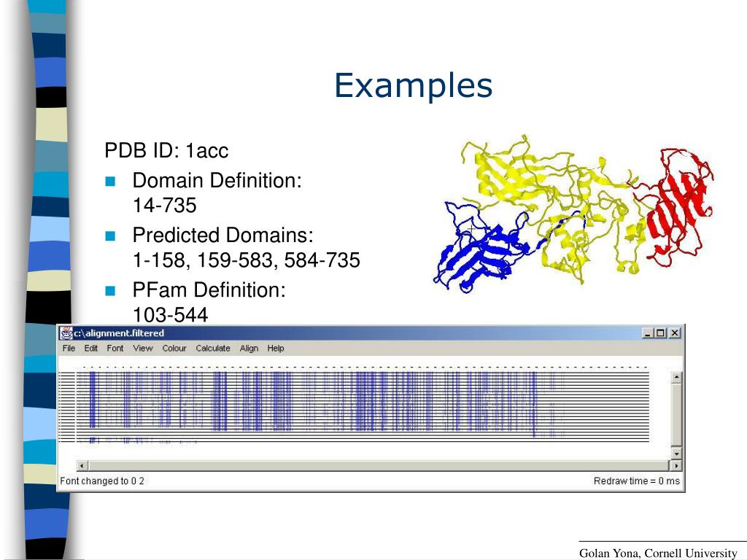Maximize the alignment.filtered window

coord(660,332)
